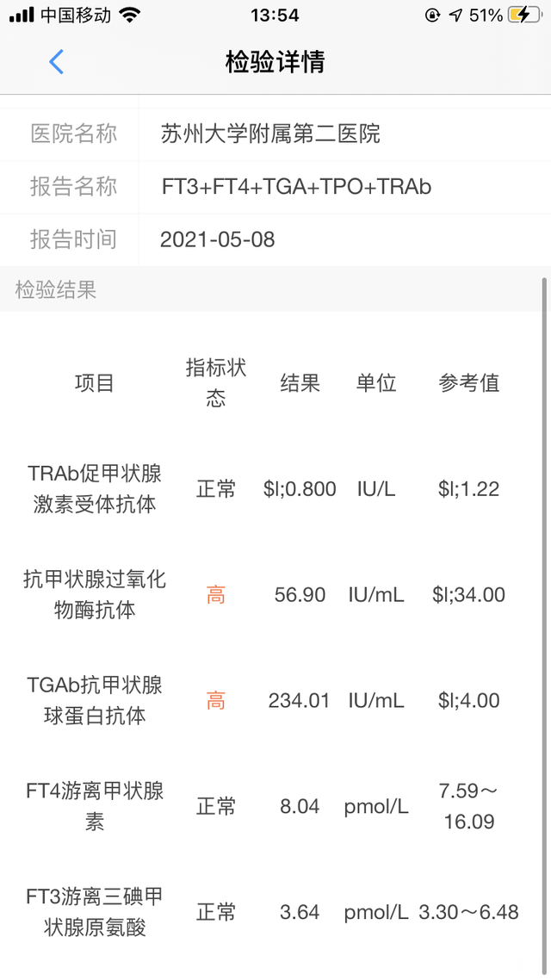Tap the 抗甲状腺过氧化物酶抗体 item name

click(95, 595)
